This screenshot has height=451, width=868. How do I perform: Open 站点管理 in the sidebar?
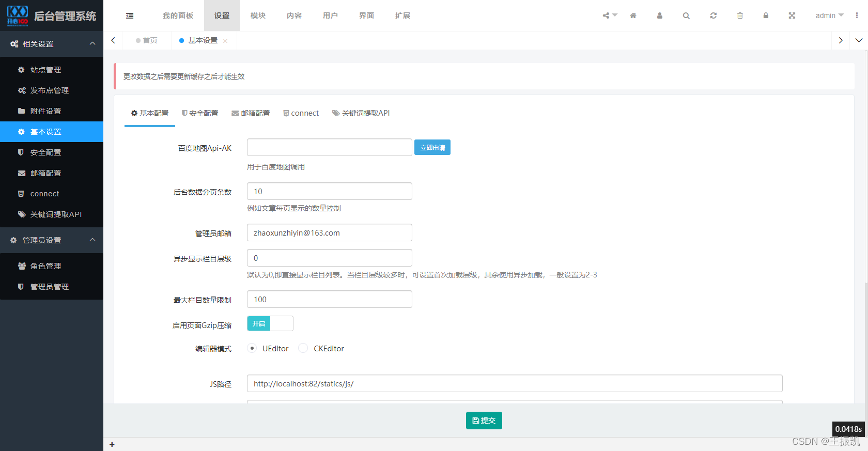[52, 70]
